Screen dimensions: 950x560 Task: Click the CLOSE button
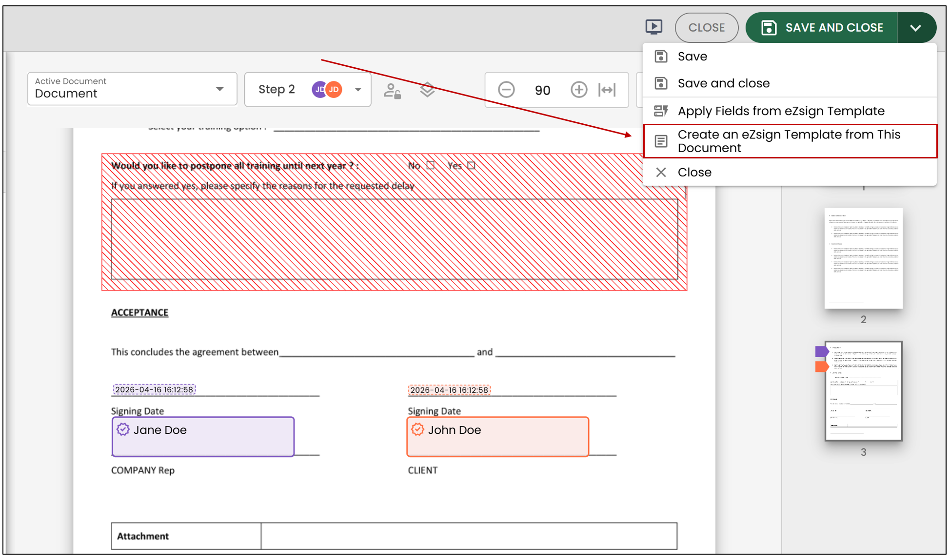pos(707,28)
